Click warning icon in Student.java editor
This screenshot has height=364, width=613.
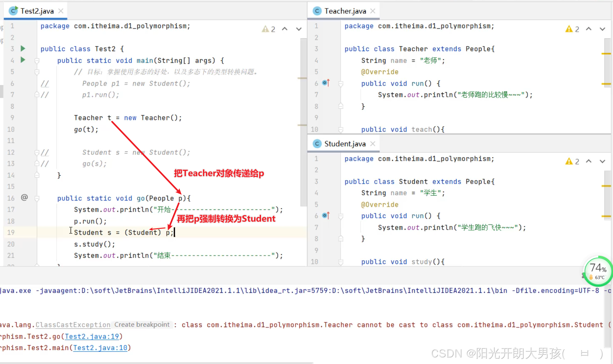(569, 161)
